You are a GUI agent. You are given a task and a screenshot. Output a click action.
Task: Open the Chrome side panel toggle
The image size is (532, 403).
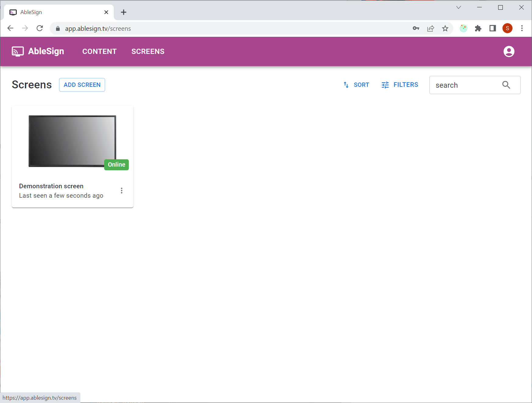(492, 28)
